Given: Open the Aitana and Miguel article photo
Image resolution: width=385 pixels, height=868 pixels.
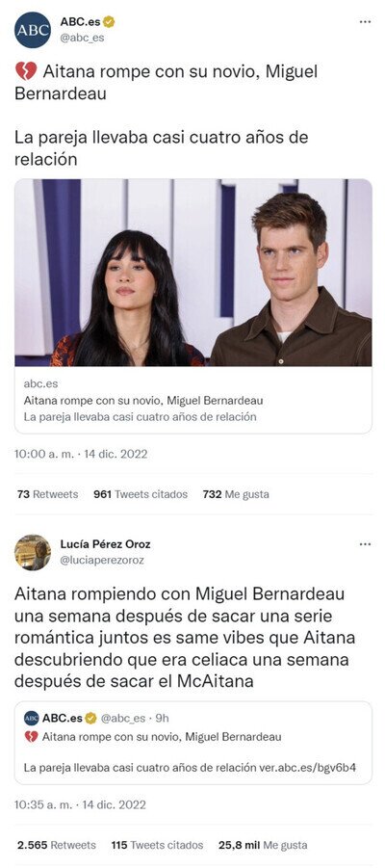Looking at the screenshot, I should [x=193, y=273].
